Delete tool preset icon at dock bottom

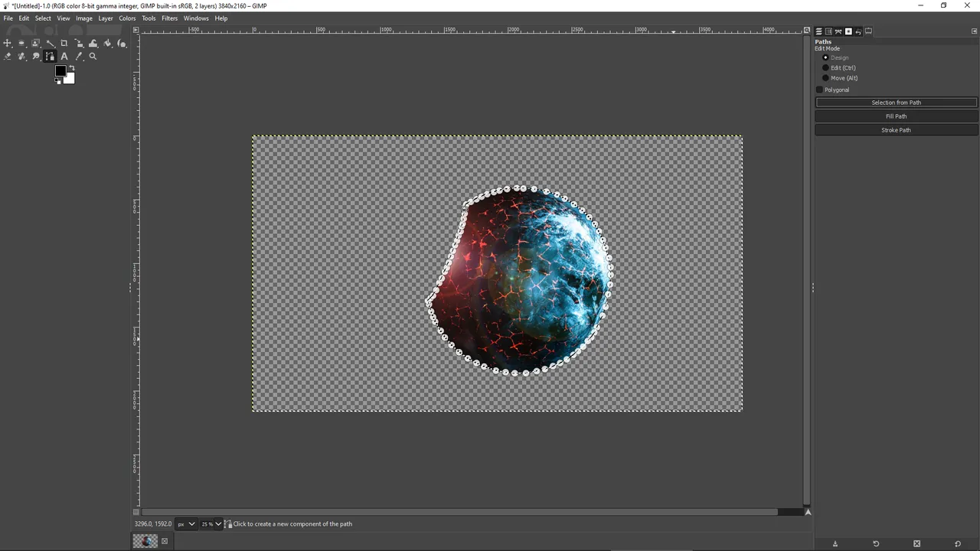pos(916,543)
